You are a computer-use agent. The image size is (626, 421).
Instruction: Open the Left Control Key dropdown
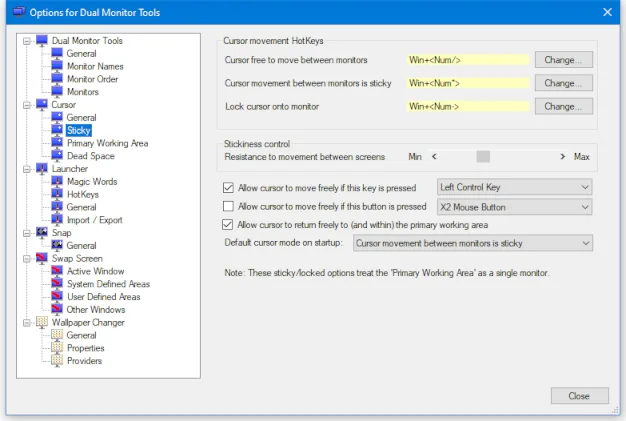[x=514, y=187]
